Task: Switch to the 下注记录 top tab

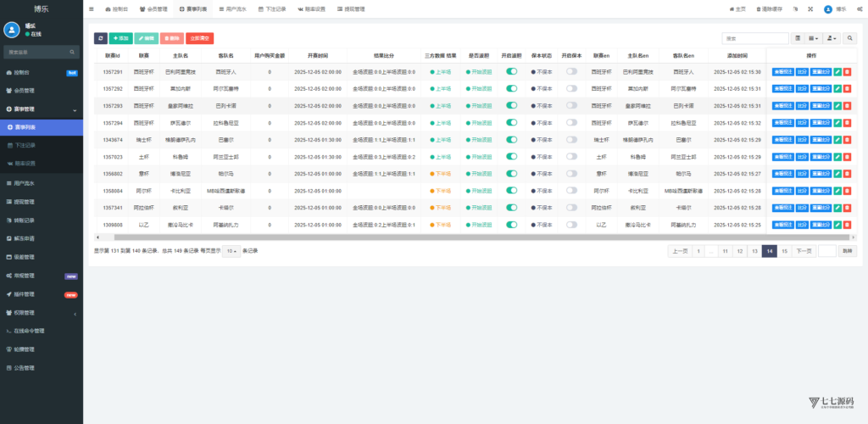Action: [272, 9]
